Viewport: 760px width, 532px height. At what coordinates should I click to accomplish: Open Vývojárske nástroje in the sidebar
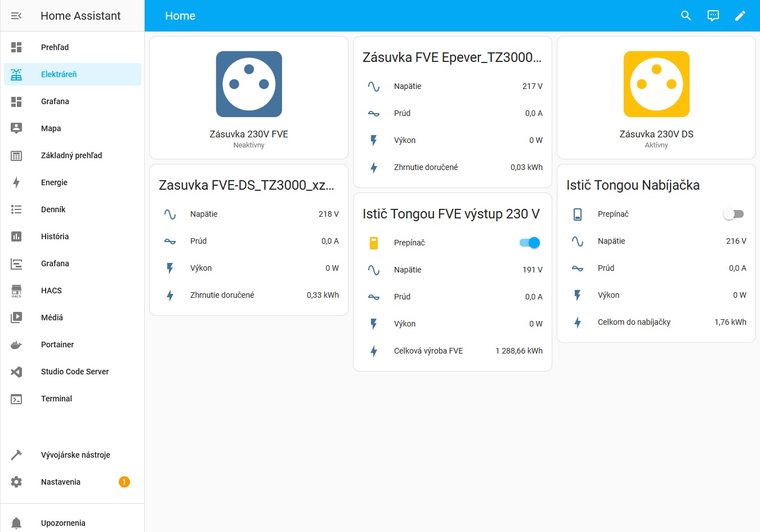tap(75, 455)
